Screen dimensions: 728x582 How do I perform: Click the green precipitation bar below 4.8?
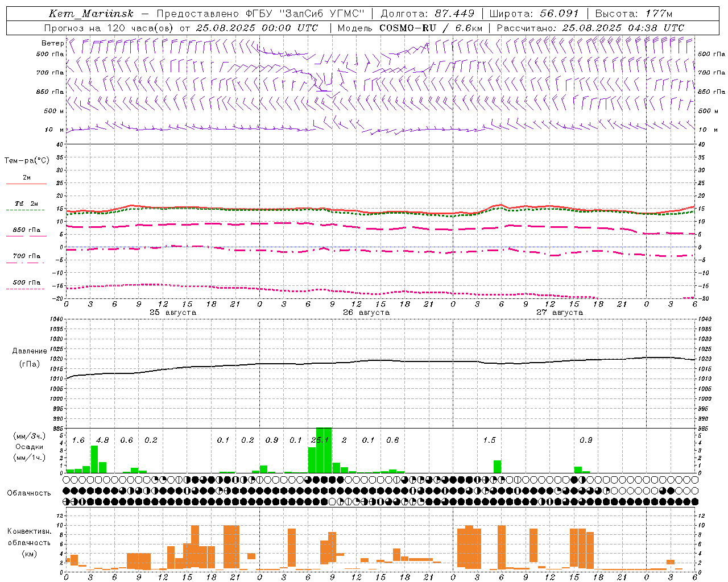(x=94, y=459)
